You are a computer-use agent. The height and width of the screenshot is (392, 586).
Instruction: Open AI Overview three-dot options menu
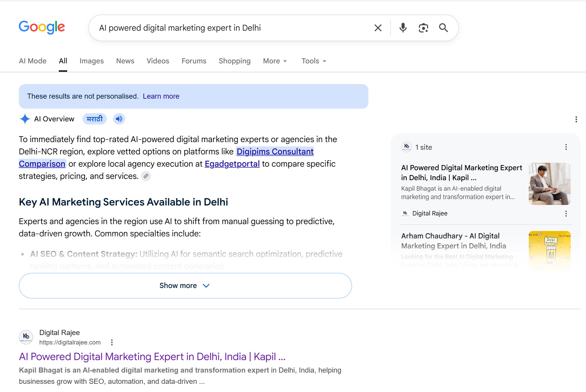pos(576,119)
